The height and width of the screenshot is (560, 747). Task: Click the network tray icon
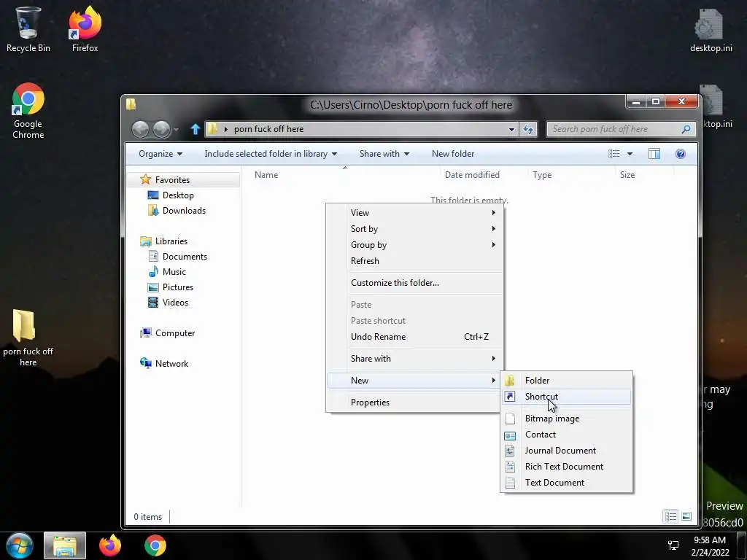click(x=673, y=545)
